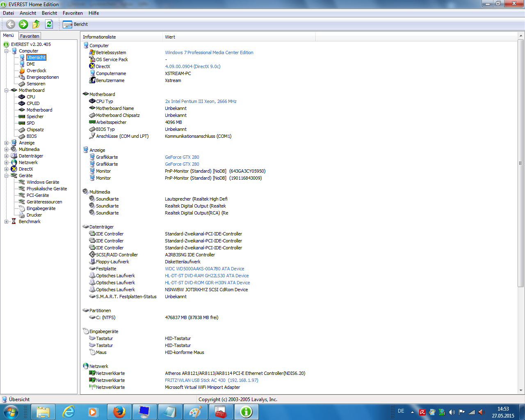Open the HL-DT-ST DVD-ROM GDR-H30N link
Viewport: 525px width, 420px height.
pyautogui.click(x=208, y=283)
